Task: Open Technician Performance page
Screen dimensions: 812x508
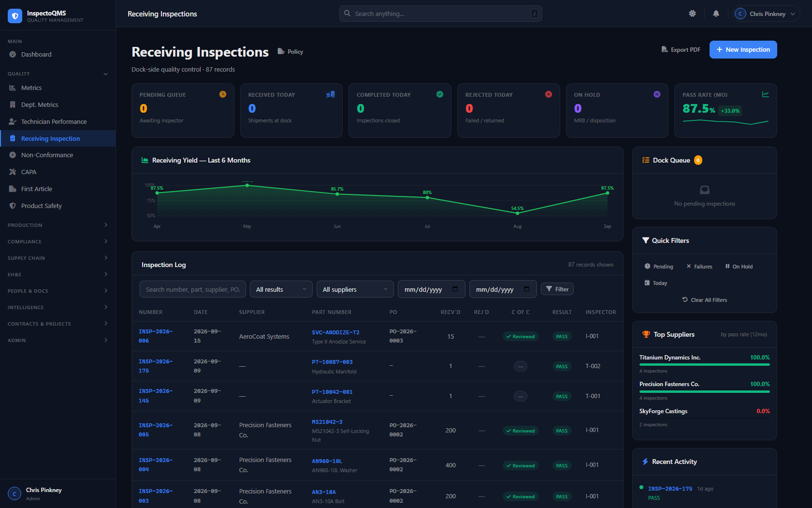Action: 58,121
